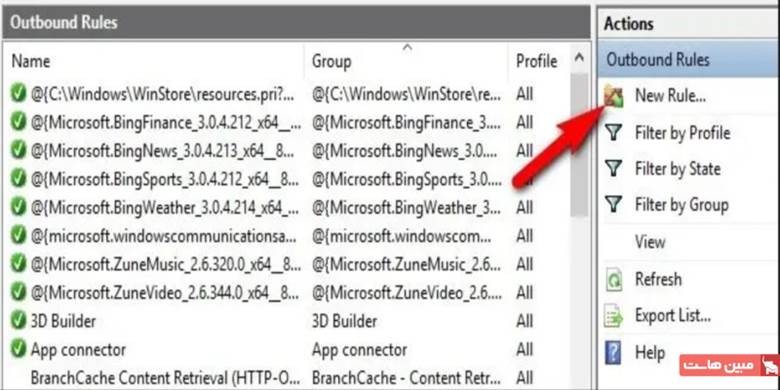This screenshot has height=390, width=780.
Task: Click the Filter by Group funnel icon
Action: pos(613,204)
